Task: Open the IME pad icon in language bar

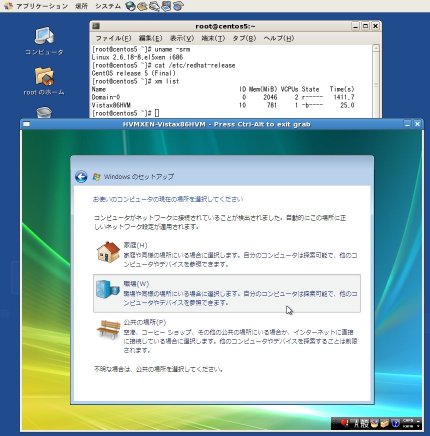Action: coord(374,424)
